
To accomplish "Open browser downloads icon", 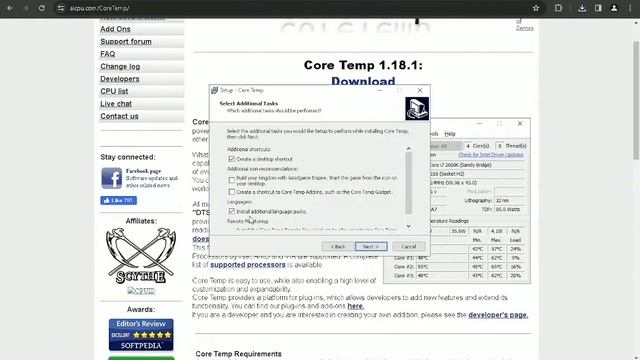I will click(x=582, y=8).
